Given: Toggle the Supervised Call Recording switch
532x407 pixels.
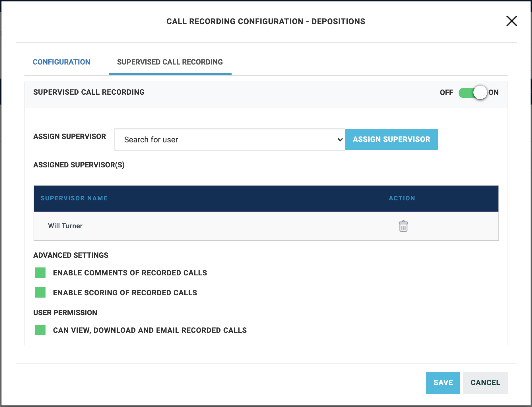Looking at the screenshot, I should (473, 93).
